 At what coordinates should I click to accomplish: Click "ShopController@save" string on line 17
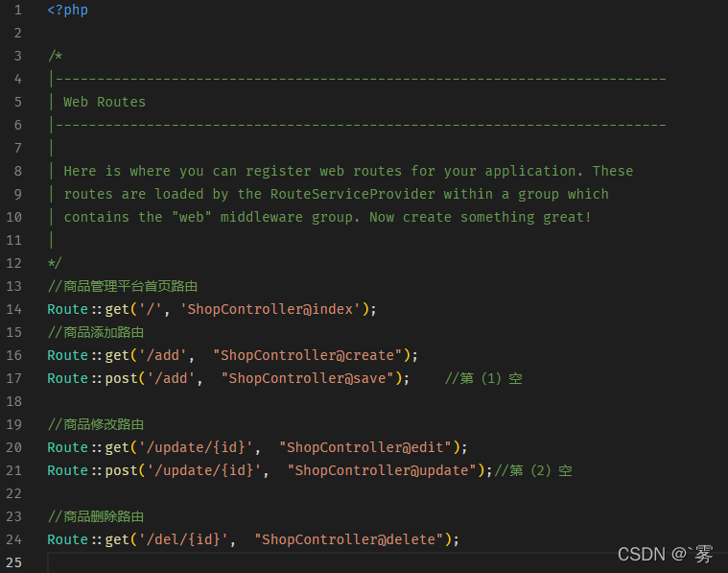[x=307, y=378]
